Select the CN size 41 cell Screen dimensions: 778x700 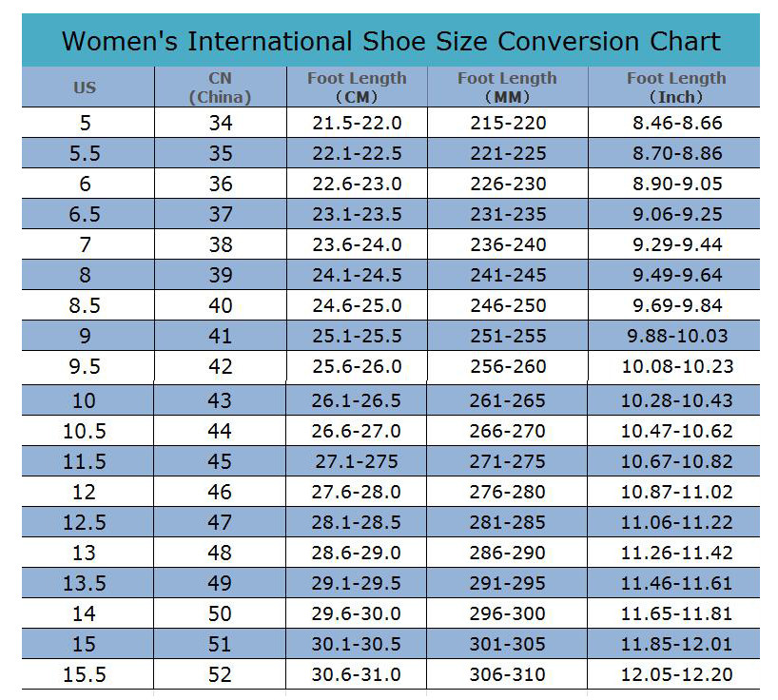(x=220, y=336)
